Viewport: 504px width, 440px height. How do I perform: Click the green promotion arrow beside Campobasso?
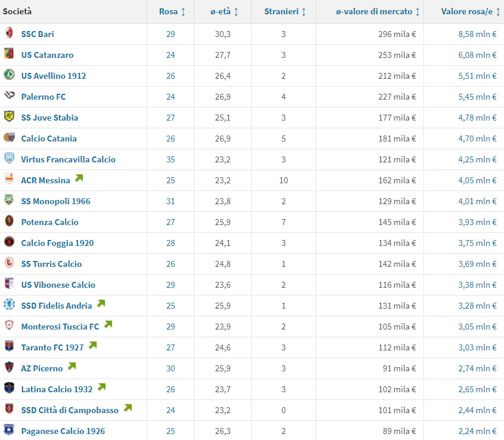pos(128,408)
